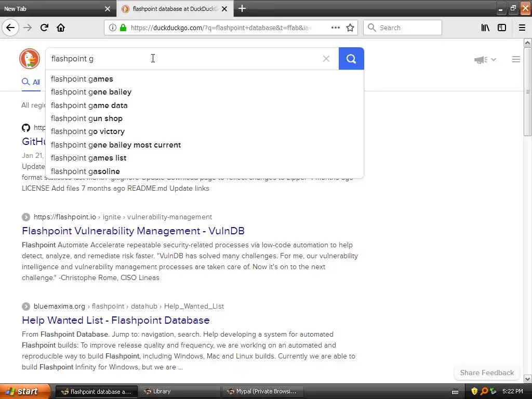
Task: Open DuckDuckGo side menu hamburger
Action: (516, 59)
